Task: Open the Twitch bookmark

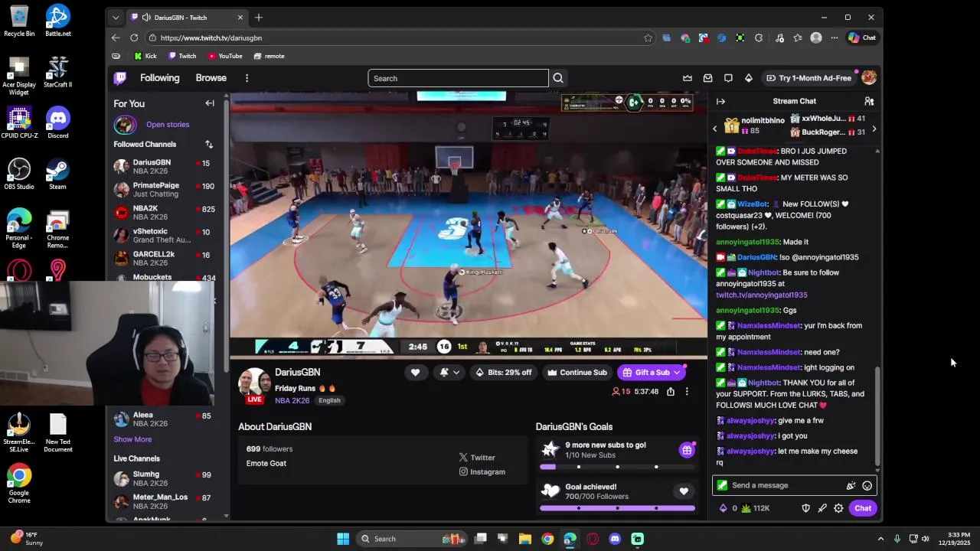Action: pos(182,56)
